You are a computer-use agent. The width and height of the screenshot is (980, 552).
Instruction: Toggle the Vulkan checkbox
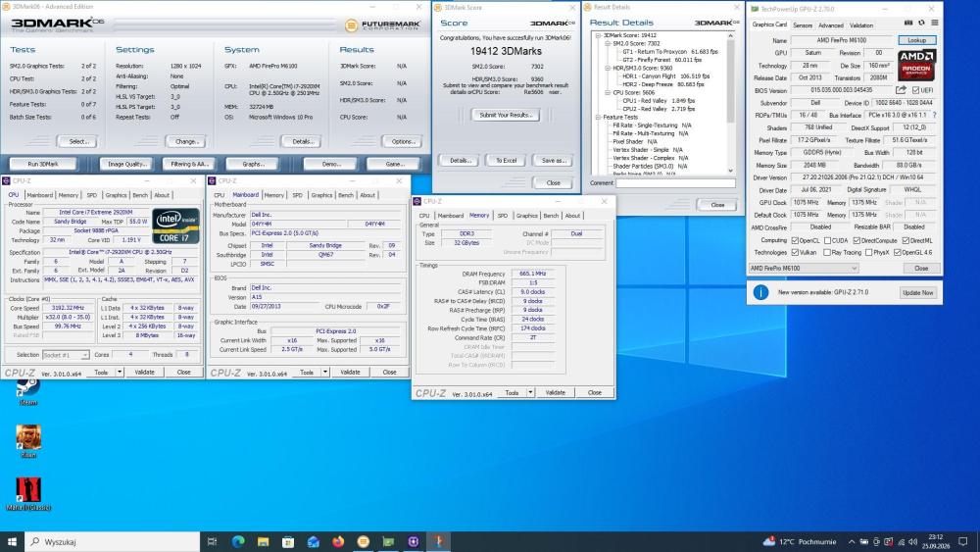[795, 253]
